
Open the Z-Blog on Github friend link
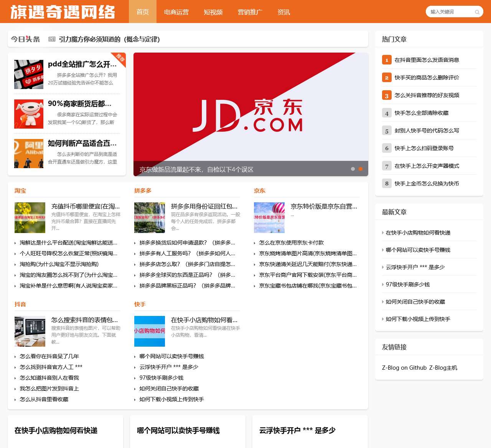[404, 368]
